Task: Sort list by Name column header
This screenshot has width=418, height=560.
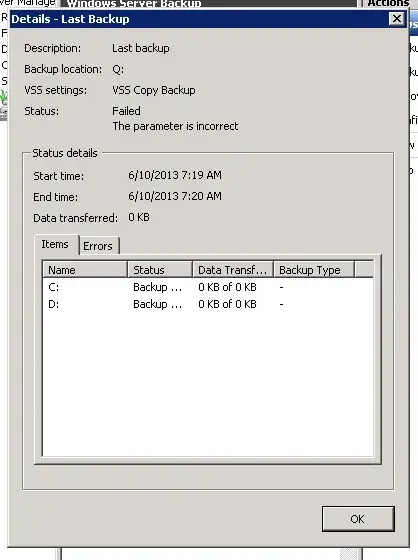Action: [85, 270]
